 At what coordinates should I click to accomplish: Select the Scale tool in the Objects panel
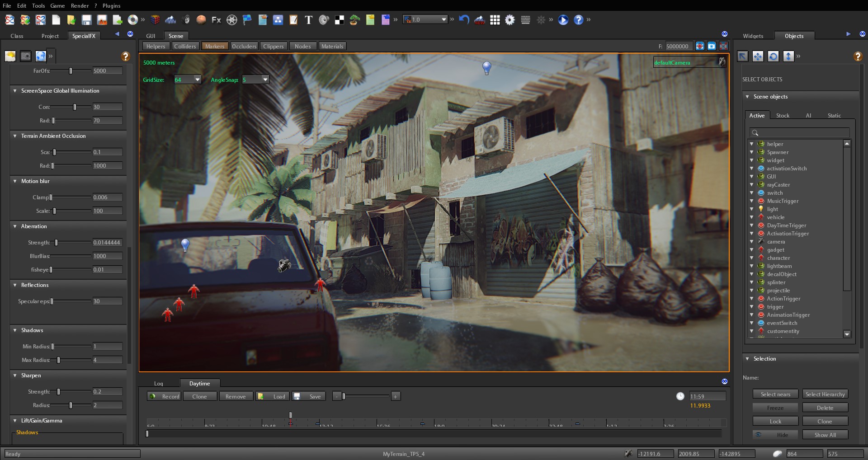(788, 56)
